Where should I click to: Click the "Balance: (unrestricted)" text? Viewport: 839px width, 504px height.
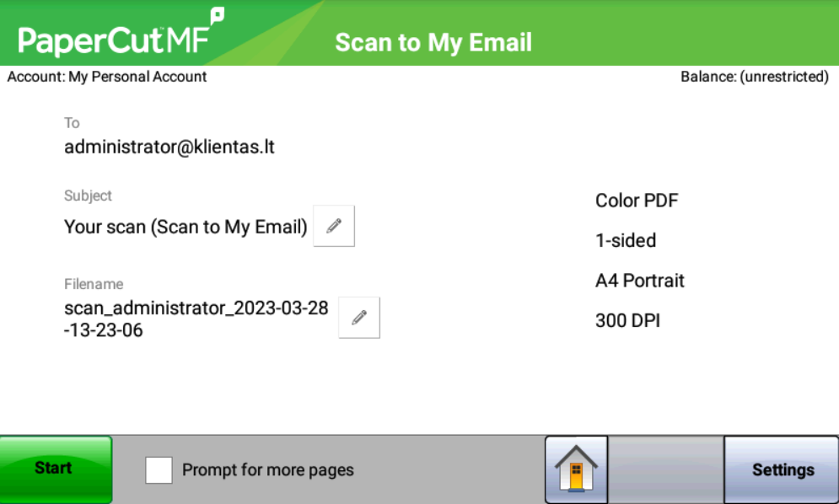(x=755, y=77)
